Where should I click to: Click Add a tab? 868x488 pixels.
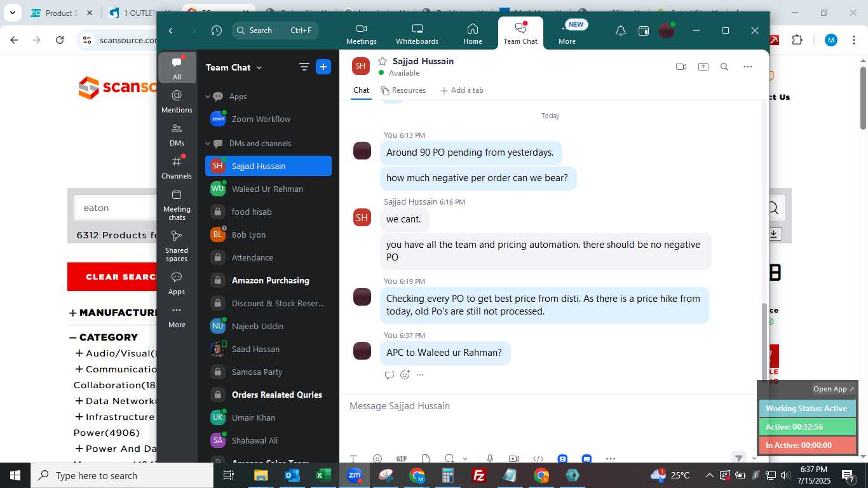pyautogui.click(x=462, y=90)
